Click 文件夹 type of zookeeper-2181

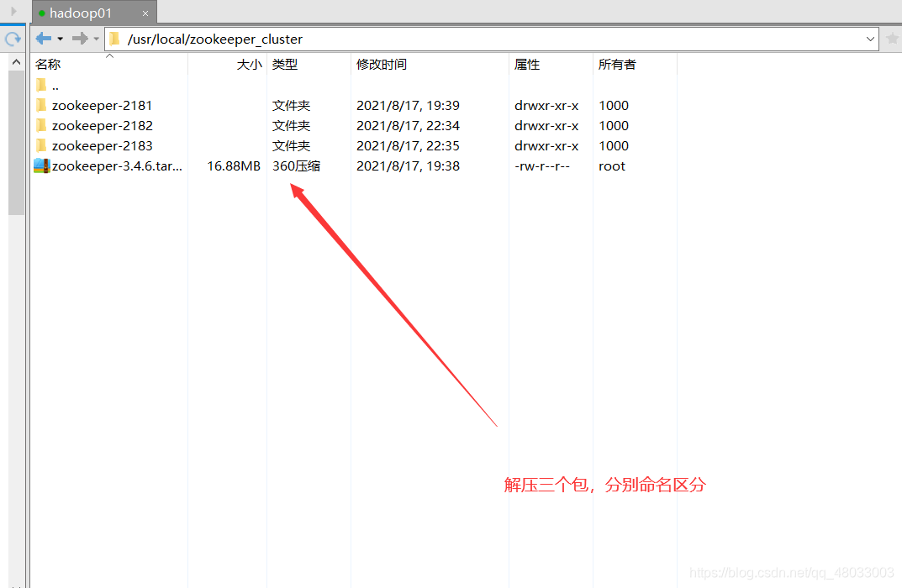291,106
